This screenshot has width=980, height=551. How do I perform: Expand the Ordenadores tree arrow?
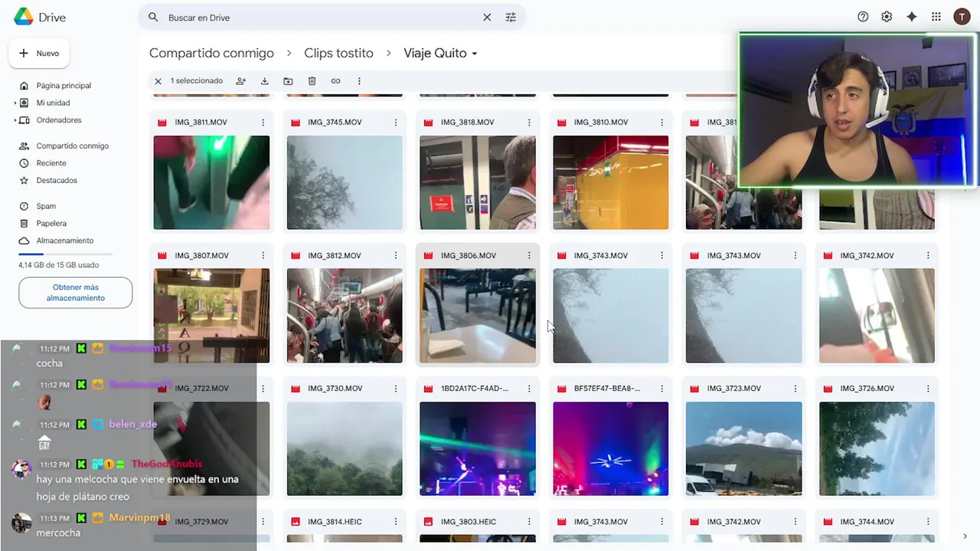pos(15,120)
